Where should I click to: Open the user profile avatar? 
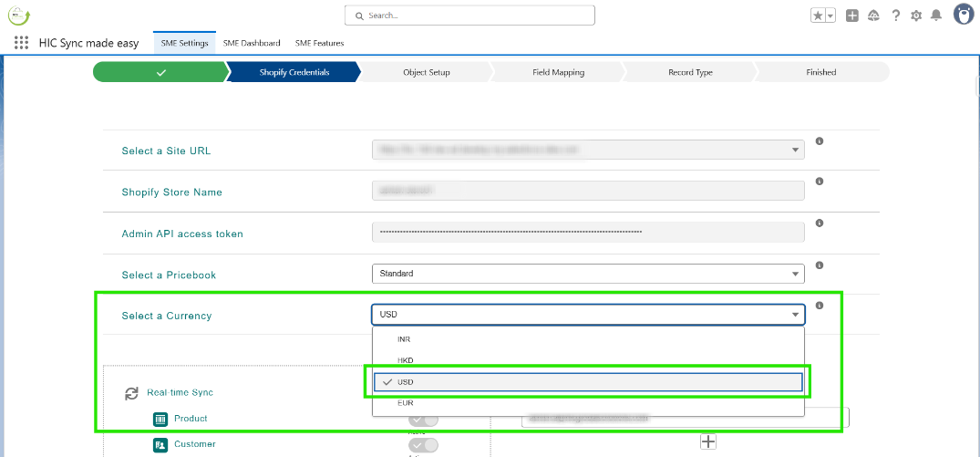point(963,15)
